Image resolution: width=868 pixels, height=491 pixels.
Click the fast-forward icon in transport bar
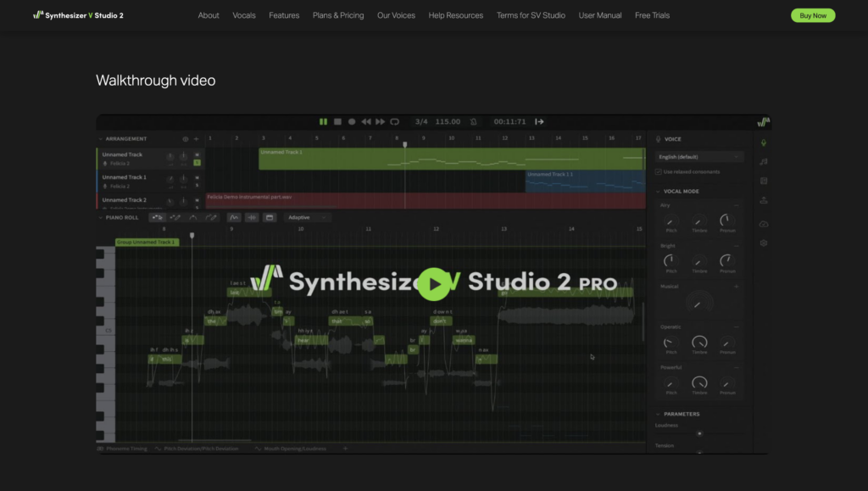click(381, 122)
